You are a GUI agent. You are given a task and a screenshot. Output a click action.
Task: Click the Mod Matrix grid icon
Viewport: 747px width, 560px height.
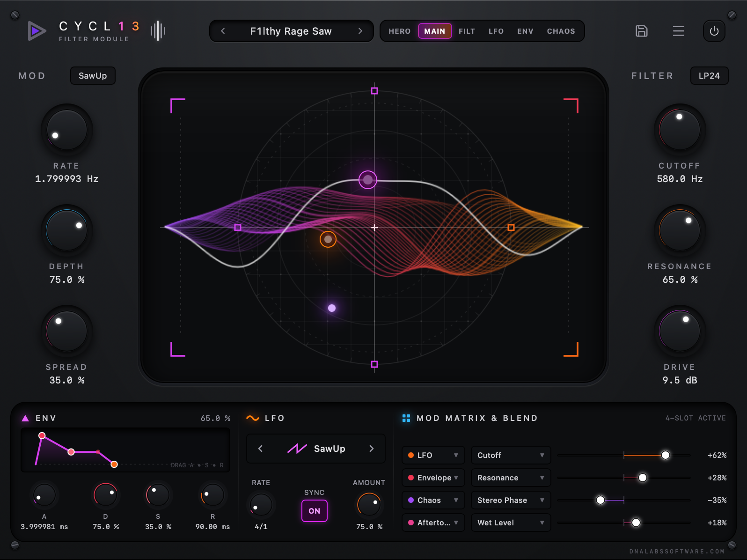tap(406, 418)
